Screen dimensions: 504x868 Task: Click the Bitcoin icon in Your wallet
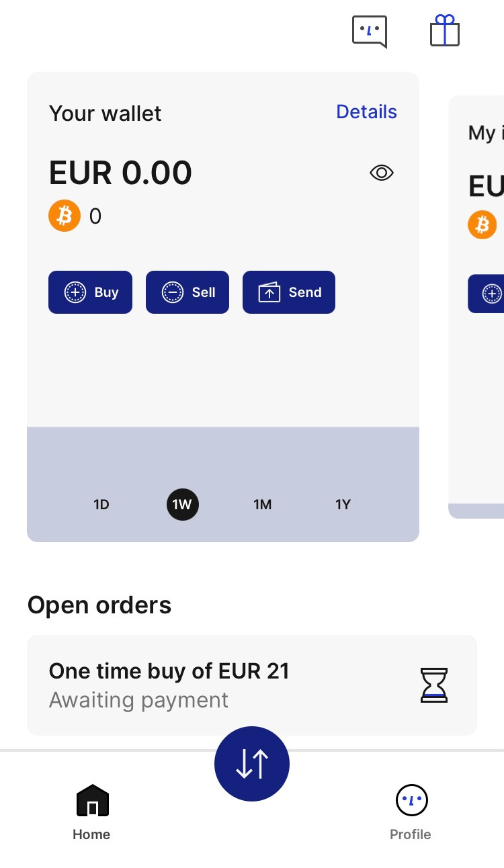pos(65,216)
